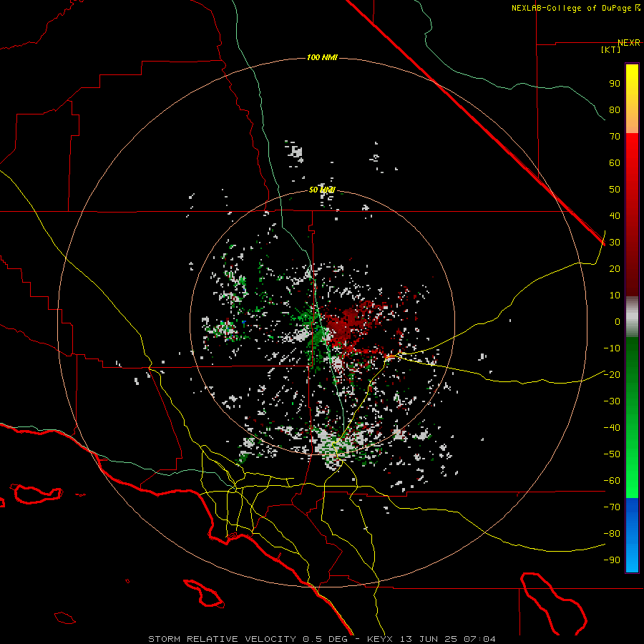The height and width of the screenshot is (644, 644).
Task: Click the 0.5 DEG elevation text
Action: pos(325,639)
